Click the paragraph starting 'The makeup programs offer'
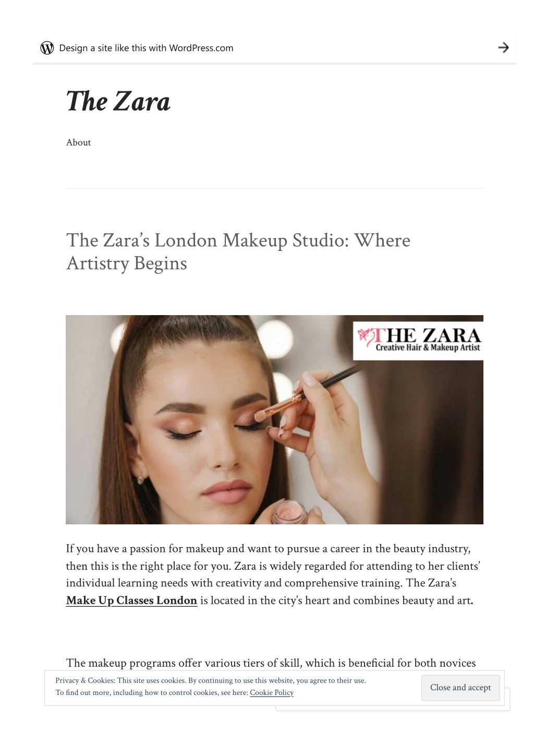The image size is (534, 756). click(x=271, y=663)
